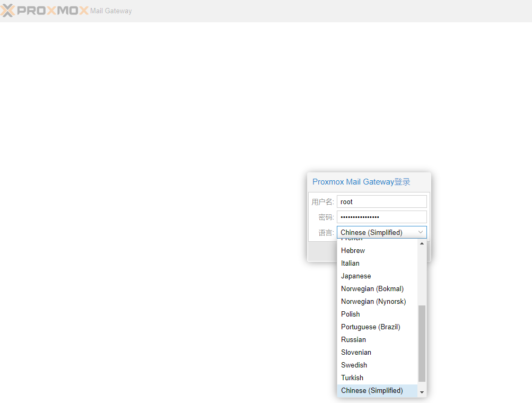Viewport: 532px width, 403px height.
Task: Click inside the 用户名 username field
Action: click(381, 202)
